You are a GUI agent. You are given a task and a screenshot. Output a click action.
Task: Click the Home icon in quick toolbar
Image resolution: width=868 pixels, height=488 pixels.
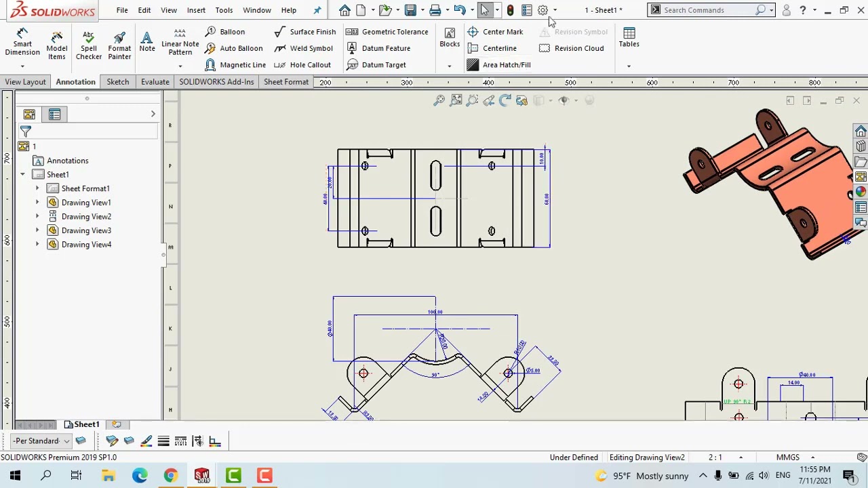tap(344, 10)
